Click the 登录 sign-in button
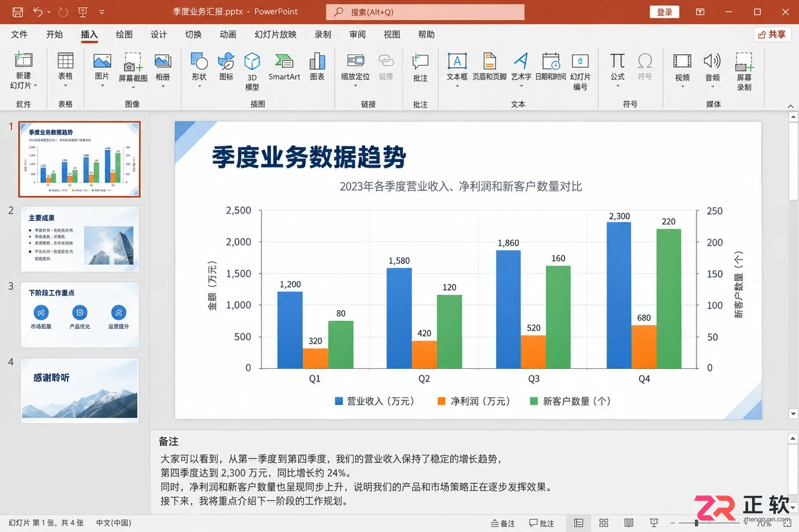 pyautogui.click(x=665, y=12)
